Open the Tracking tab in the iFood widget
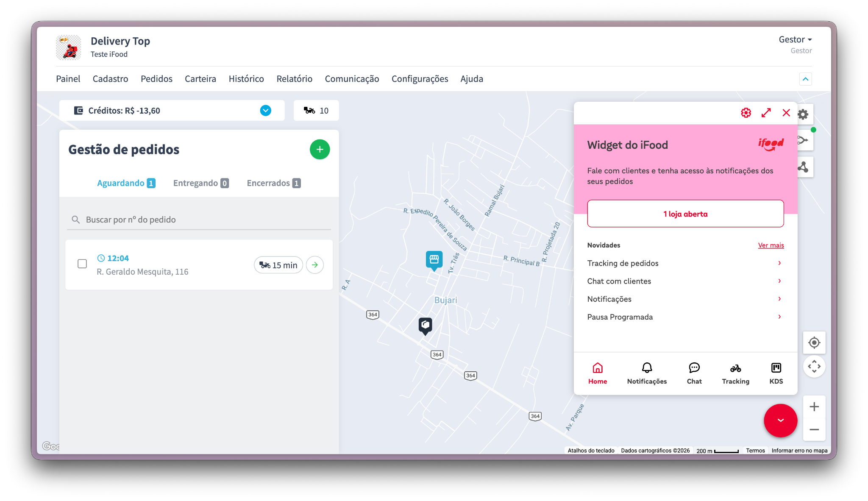This screenshot has width=868, height=501. click(x=735, y=373)
